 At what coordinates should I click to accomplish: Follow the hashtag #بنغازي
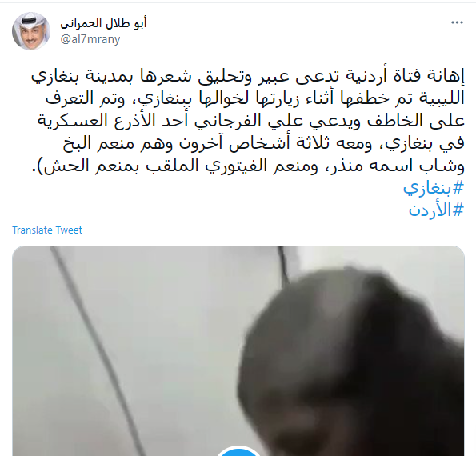tap(433, 189)
